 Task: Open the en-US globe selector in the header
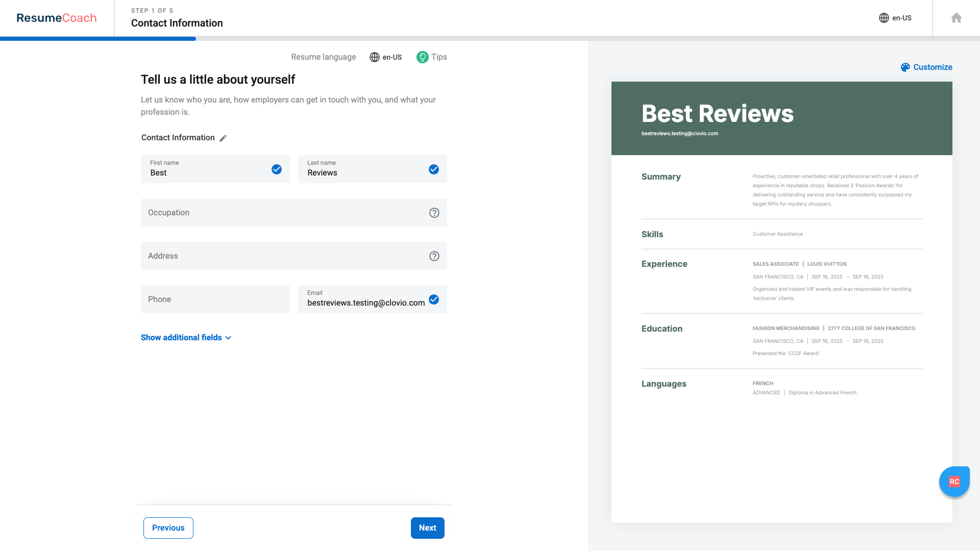coord(895,18)
